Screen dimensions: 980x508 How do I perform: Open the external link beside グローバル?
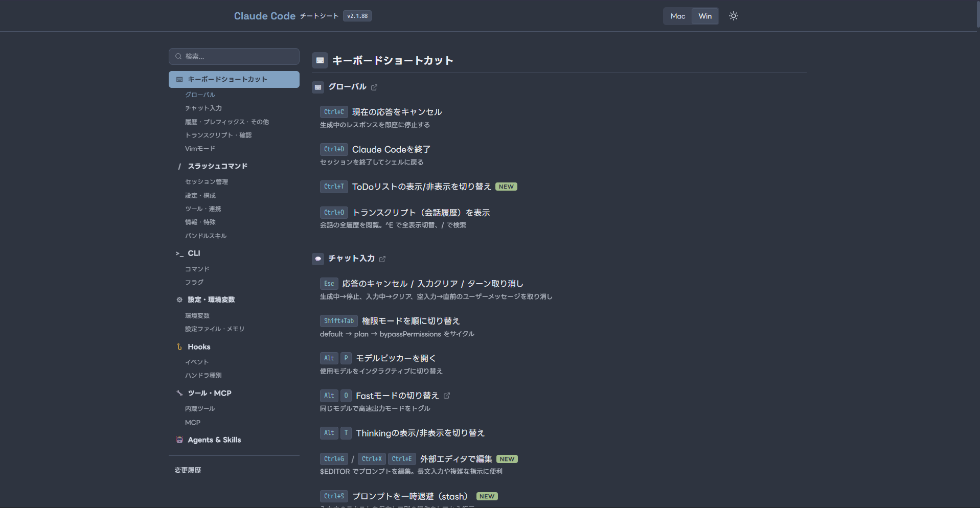(x=374, y=87)
